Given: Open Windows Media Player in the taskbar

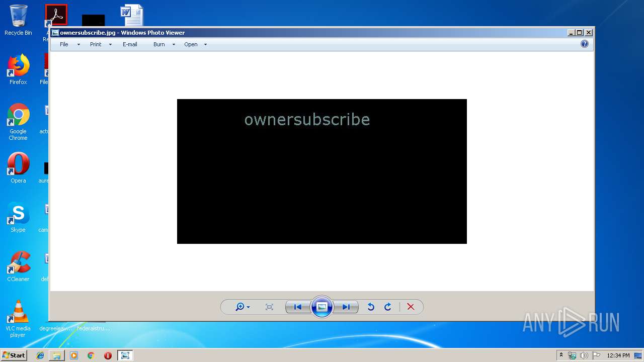Looking at the screenshot, I should pos(74,355).
